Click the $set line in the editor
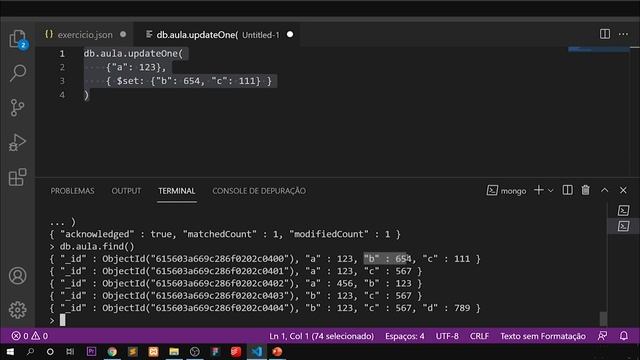 189,81
